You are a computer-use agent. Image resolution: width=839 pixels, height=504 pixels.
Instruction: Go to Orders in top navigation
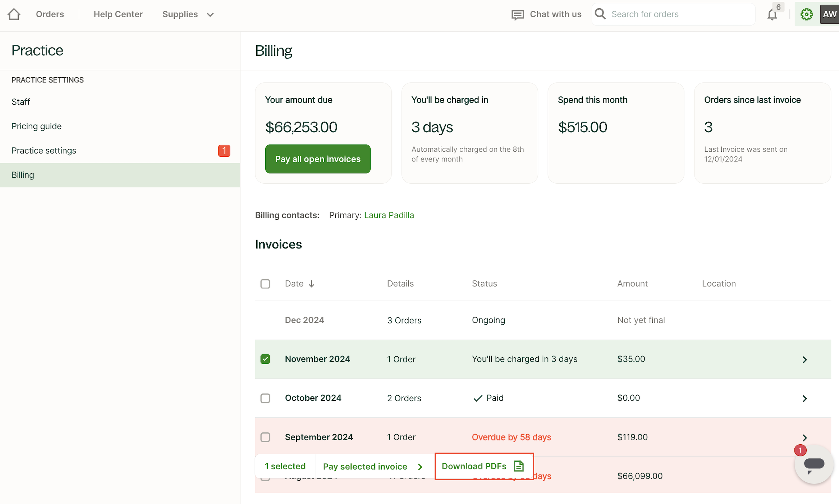50,14
